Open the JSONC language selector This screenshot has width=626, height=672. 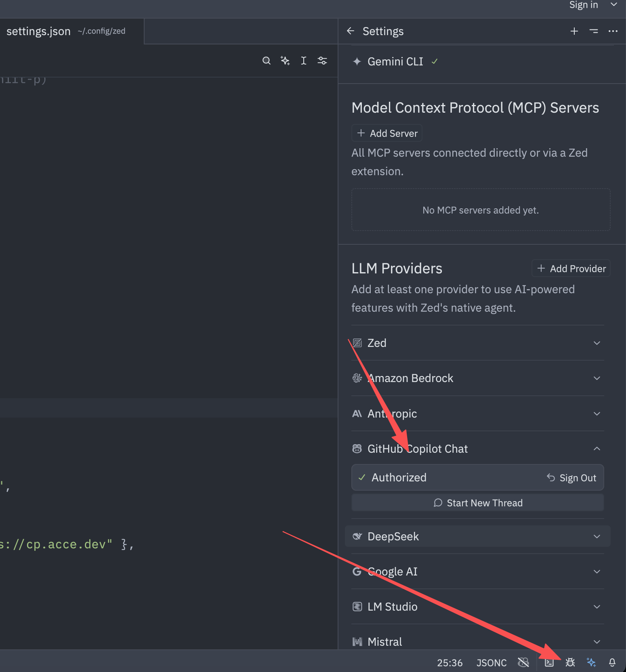point(491,663)
